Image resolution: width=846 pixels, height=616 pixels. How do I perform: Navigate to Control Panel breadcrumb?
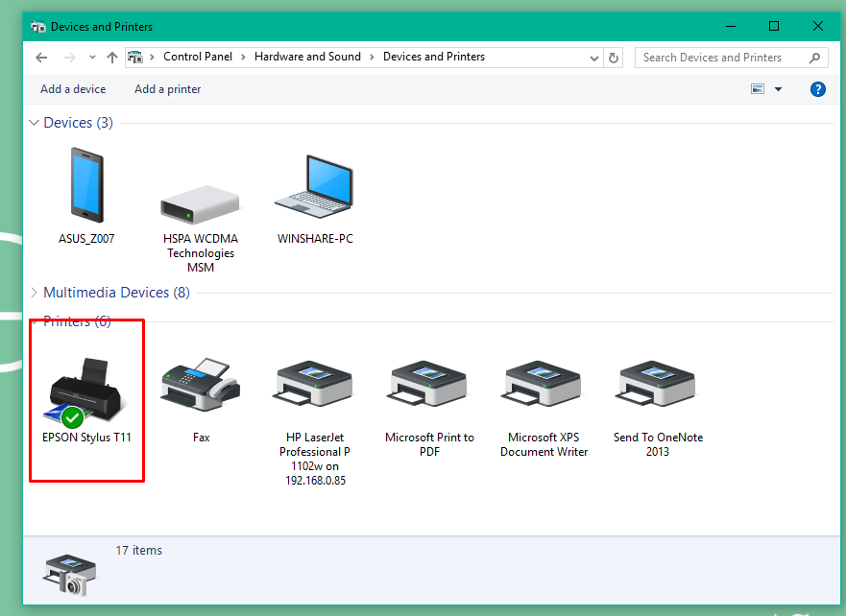click(x=198, y=57)
